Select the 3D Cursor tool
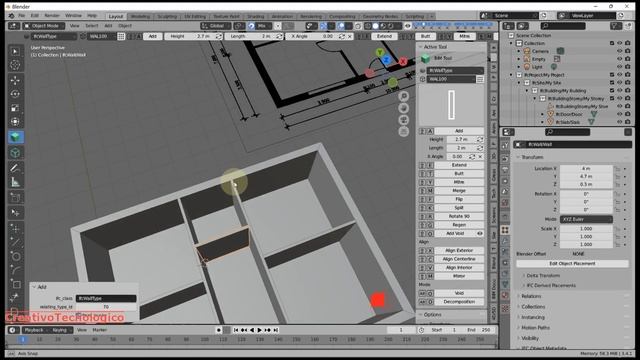This screenshot has height=360, width=640. point(15,65)
